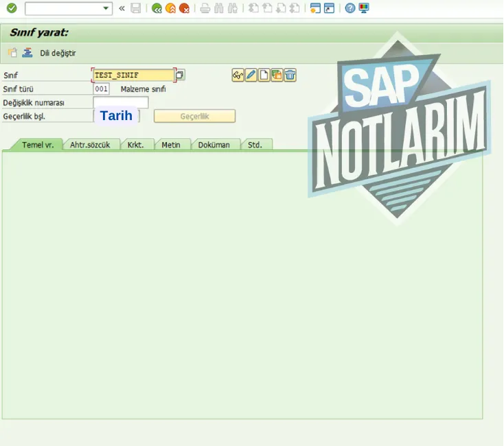
Task: Click the Find Next binoculars icon
Action: 232,8
